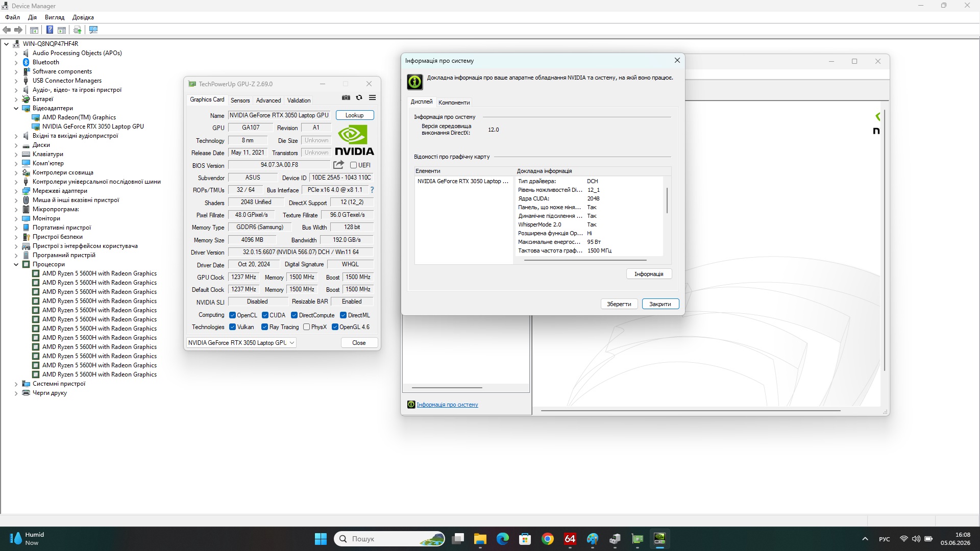This screenshot has height=551, width=980.
Task: Open the Довідка menu
Action: coord(83,17)
